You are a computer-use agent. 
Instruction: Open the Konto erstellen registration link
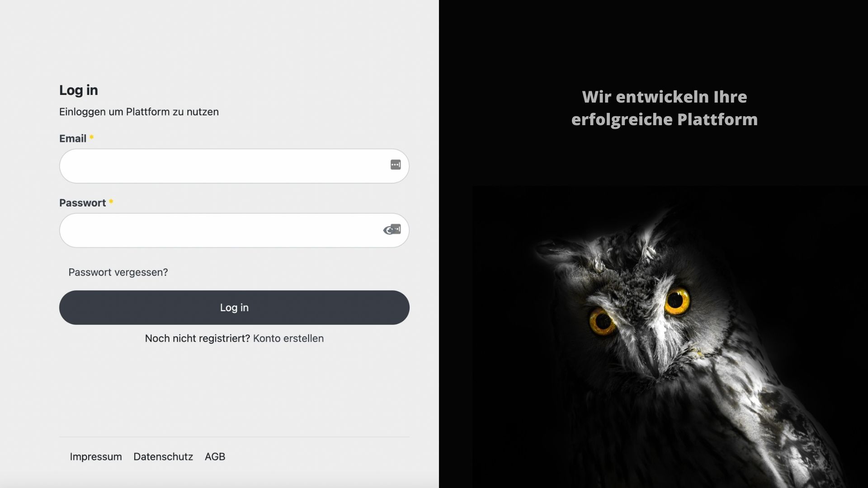(x=288, y=338)
